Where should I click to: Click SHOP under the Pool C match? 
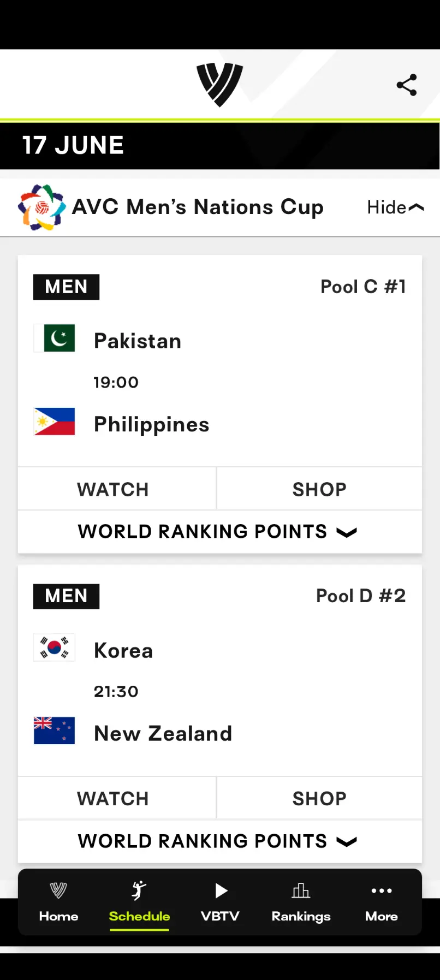(x=319, y=489)
